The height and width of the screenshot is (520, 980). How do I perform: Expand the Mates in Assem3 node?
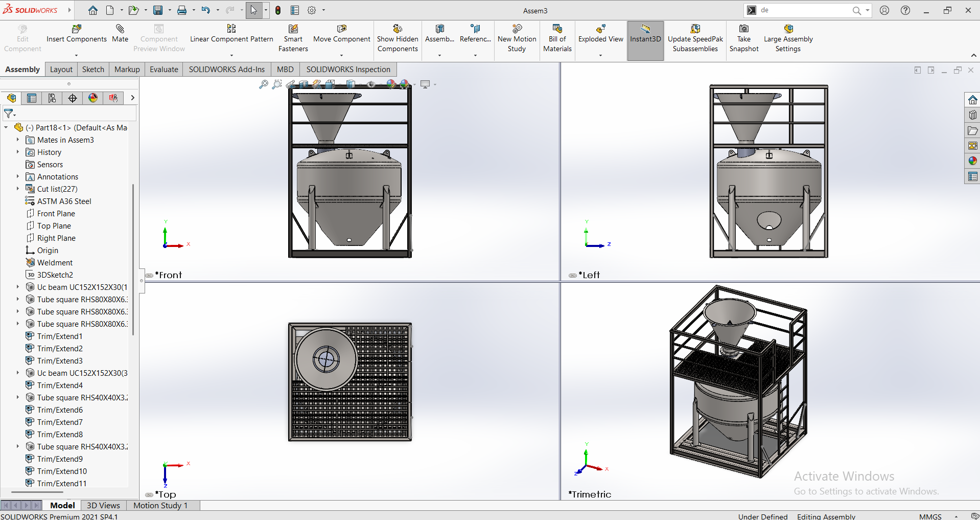pos(17,140)
